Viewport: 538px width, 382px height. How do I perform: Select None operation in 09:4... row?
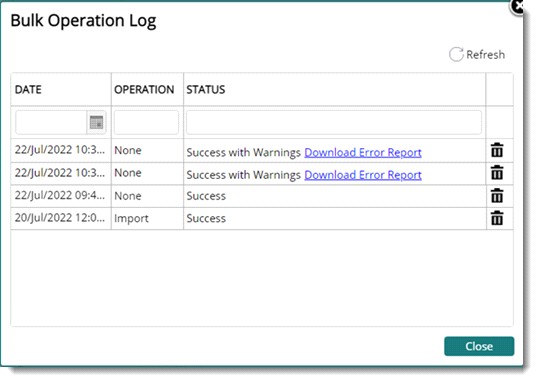click(128, 196)
